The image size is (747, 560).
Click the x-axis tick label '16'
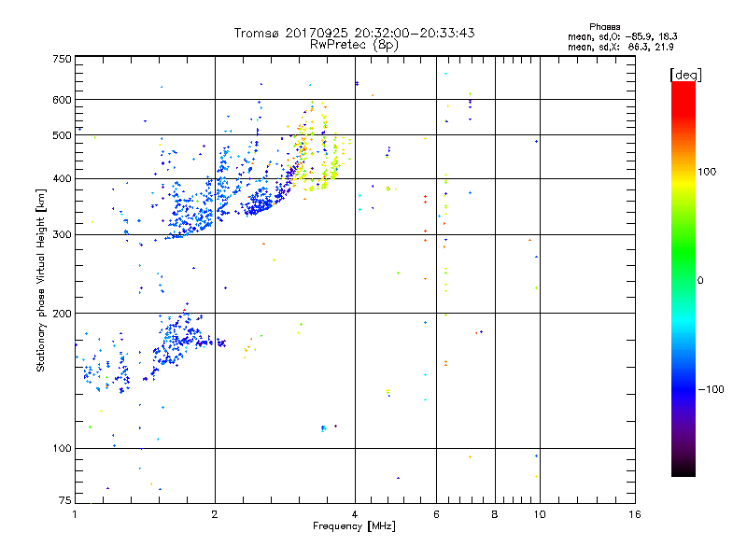[x=635, y=514]
